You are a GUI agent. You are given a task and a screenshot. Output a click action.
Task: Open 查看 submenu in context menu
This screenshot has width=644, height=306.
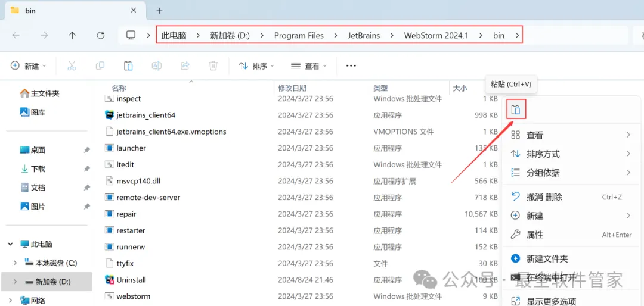[x=571, y=135]
